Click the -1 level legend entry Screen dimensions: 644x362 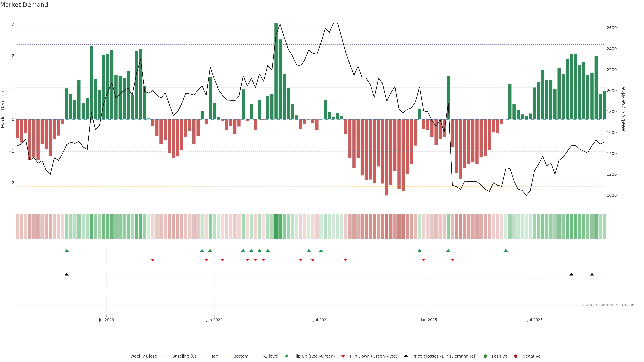(271, 356)
